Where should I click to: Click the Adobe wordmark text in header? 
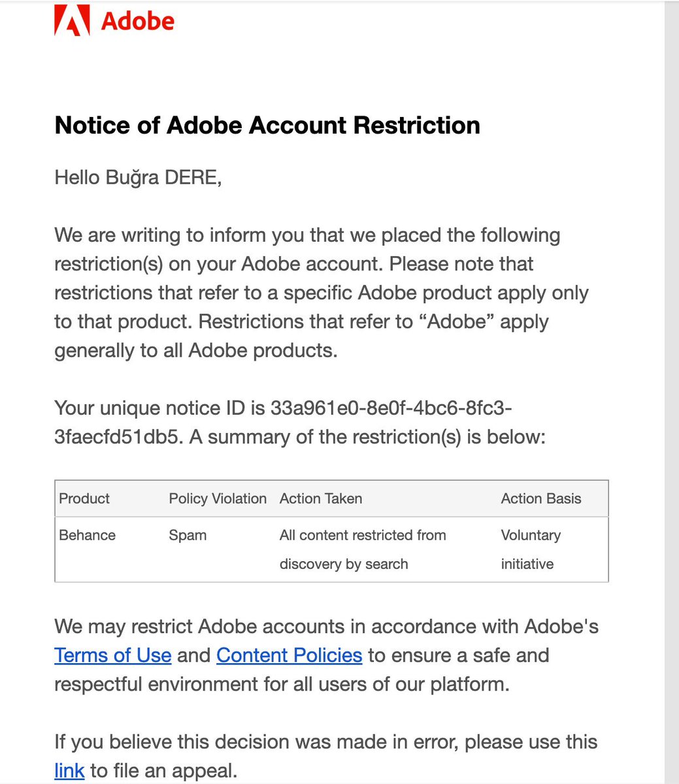point(138,22)
